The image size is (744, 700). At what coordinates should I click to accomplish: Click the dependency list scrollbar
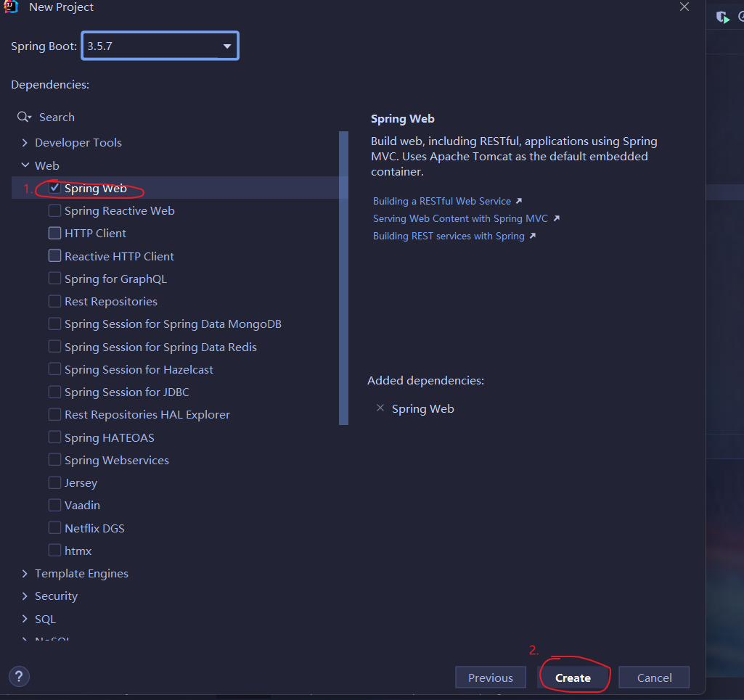(343, 278)
